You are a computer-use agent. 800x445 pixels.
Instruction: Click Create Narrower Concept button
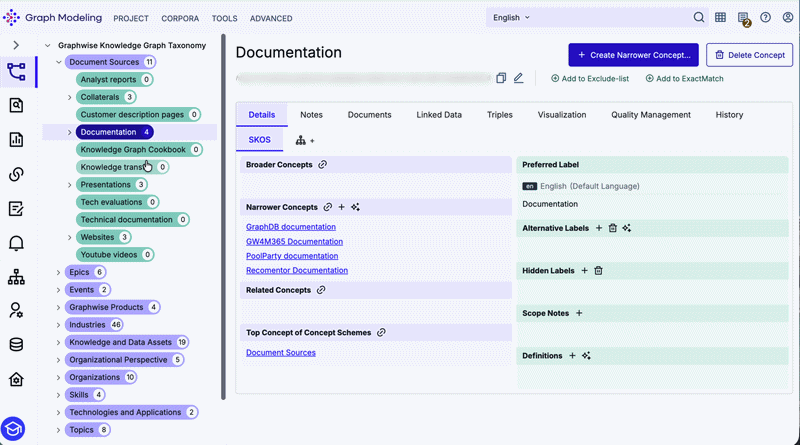pos(633,55)
